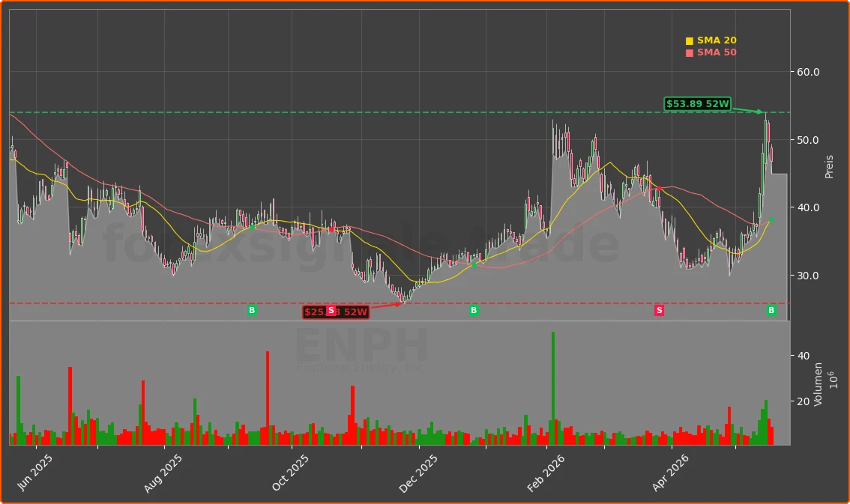Click the tallest green volume bar in February 2026
This screenshot has width=850, height=504.
(553, 388)
